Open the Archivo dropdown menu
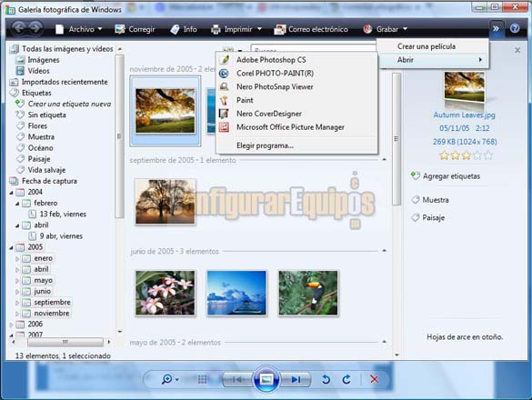Screen dimensions: 532x400 (x=78, y=29)
